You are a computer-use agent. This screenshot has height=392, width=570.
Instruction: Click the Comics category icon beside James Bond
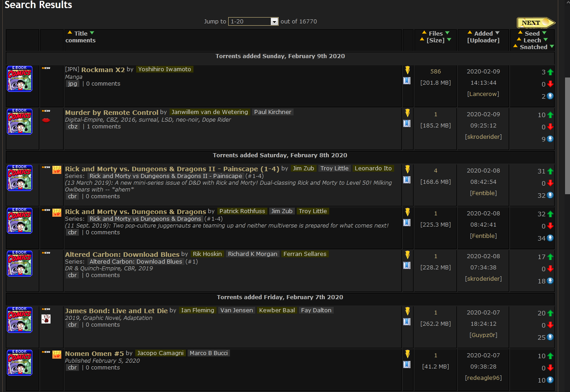tap(19, 320)
